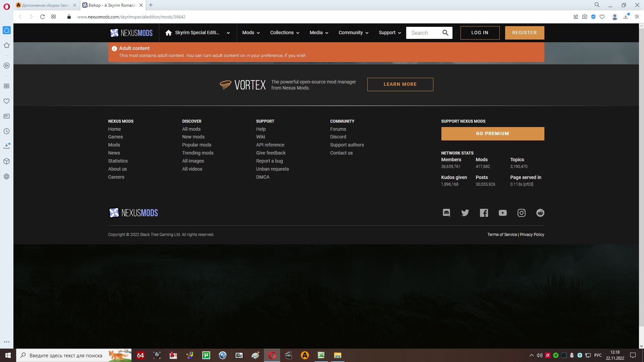
Task: Open the Trending mods link
Action: pyautogui.click(x=198, y=153)
